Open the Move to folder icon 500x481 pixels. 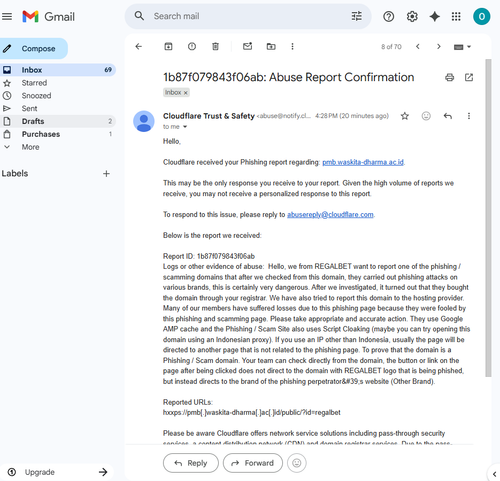pyautogui.click(x=271, y=47)
